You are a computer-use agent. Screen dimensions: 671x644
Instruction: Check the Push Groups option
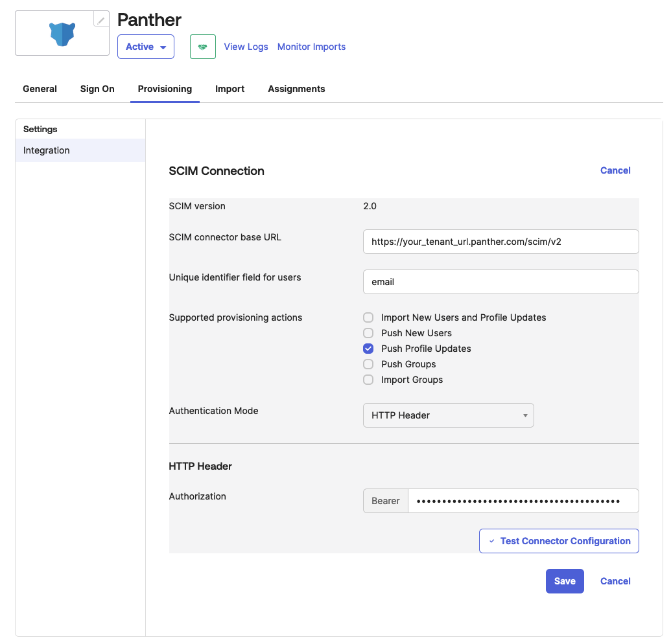click(368, 364)
